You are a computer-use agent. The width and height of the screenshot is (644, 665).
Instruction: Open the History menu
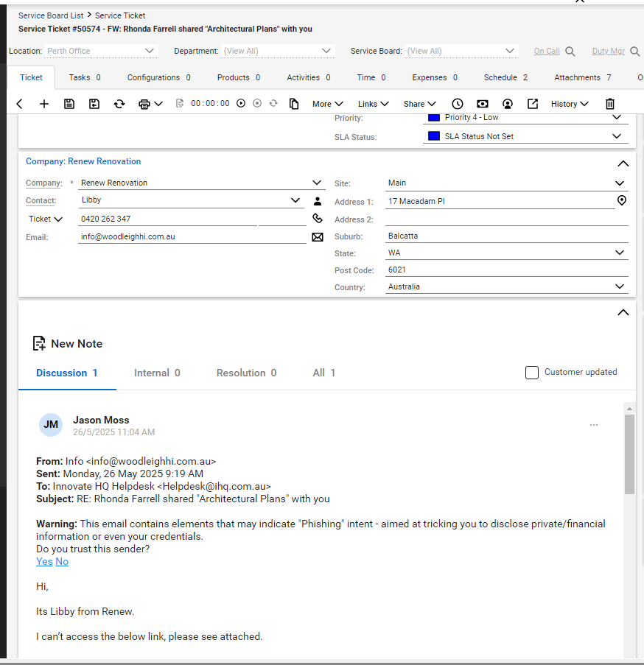pyautogui.click(x=570, y=104)
